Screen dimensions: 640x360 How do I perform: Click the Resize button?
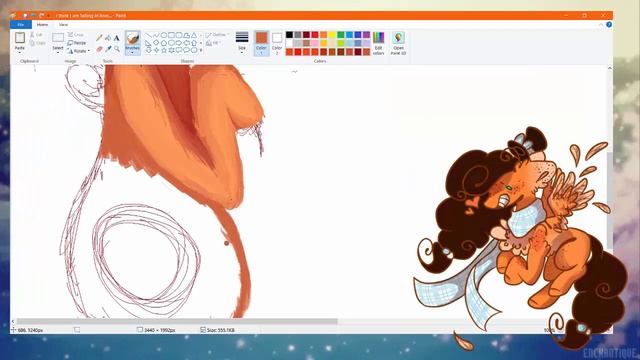(x=77, y=43)
